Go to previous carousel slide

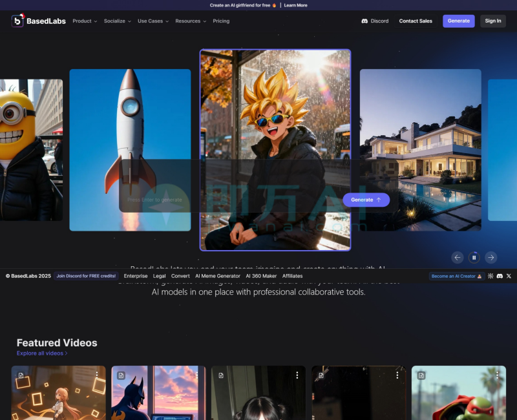[x=458, y=257]
